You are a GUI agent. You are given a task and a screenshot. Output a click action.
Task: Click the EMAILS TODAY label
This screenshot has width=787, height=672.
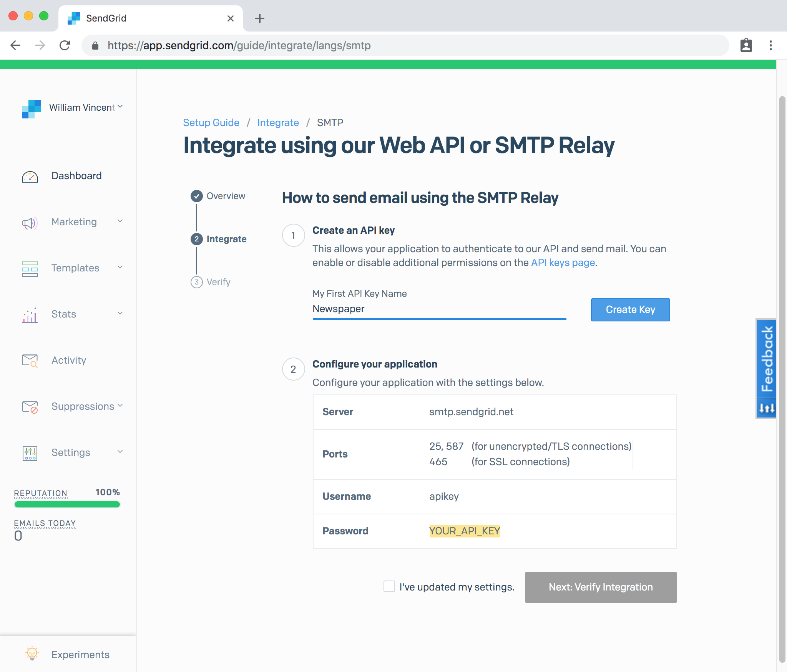(x=45, y=523)
